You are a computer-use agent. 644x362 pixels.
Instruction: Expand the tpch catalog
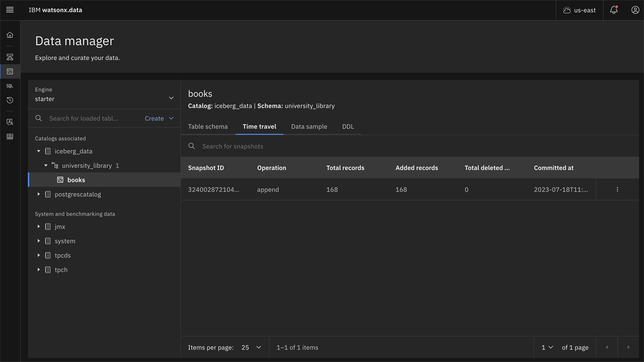[x=39, y=270]
